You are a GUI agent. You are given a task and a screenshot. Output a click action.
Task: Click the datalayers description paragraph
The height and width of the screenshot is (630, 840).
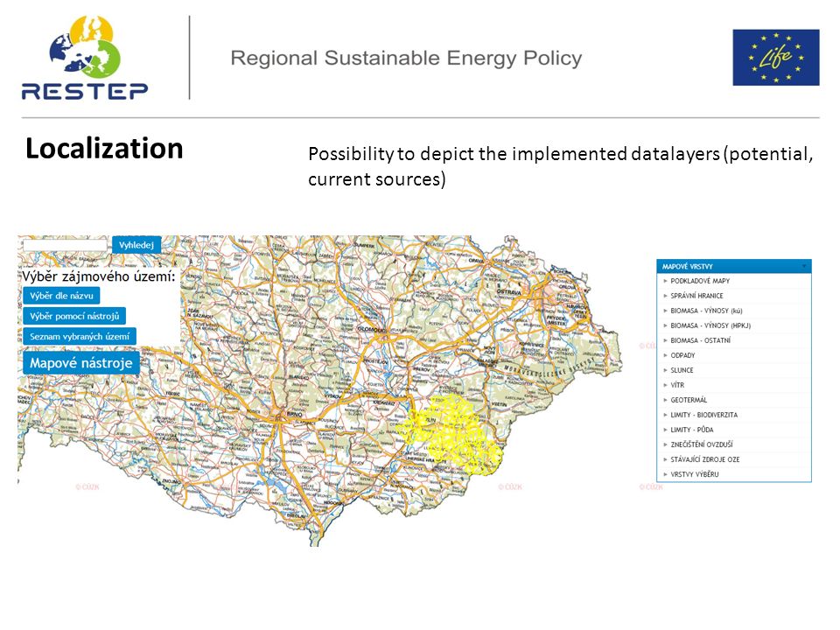point(560,166)
